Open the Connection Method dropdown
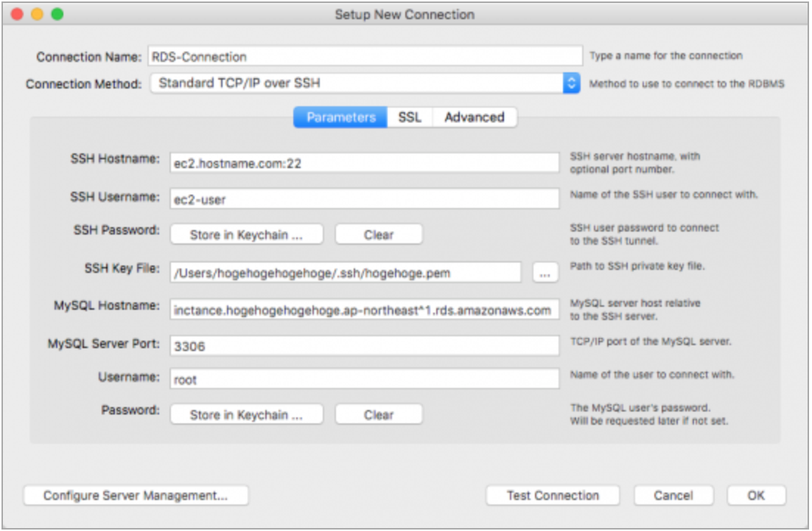812x531 pixels. pos(572,83)
